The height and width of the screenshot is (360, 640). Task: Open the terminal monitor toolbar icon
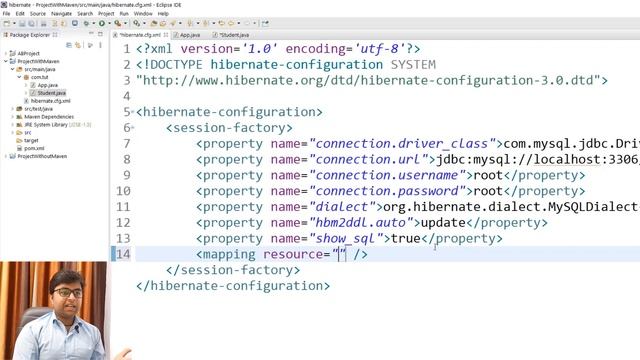tap(75, 23)
